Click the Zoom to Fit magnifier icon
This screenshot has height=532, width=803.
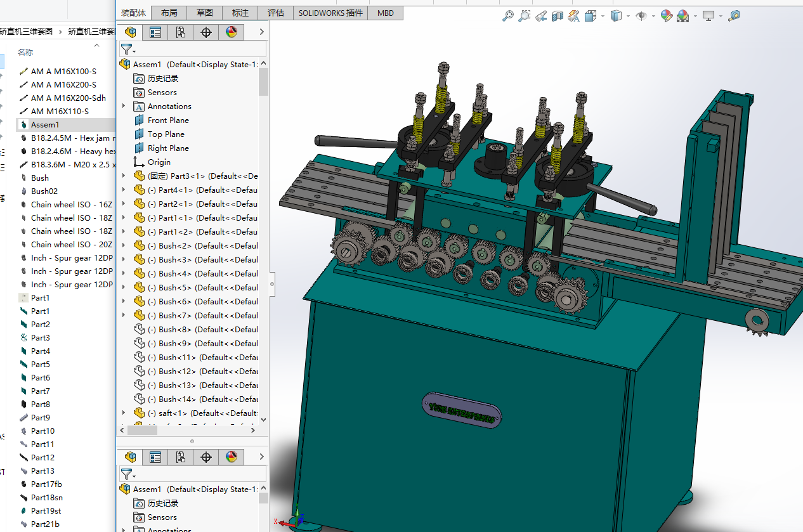tap(507, 16)
